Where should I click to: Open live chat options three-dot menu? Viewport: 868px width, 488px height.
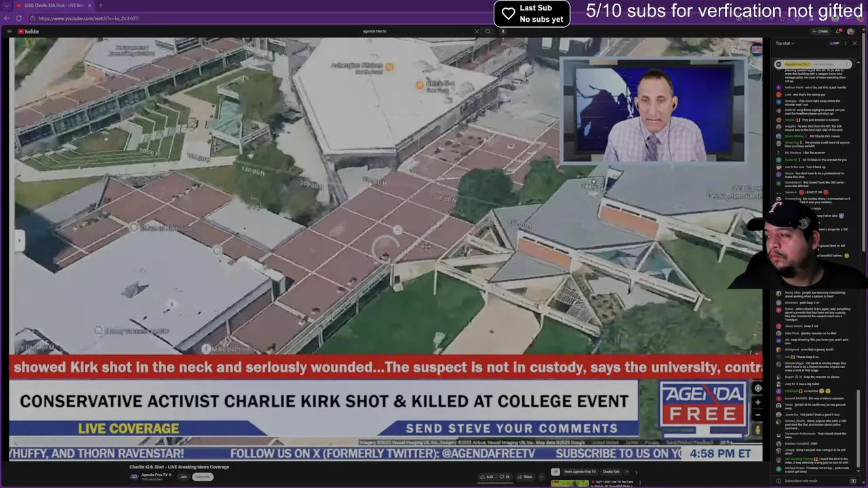point(846,43)
